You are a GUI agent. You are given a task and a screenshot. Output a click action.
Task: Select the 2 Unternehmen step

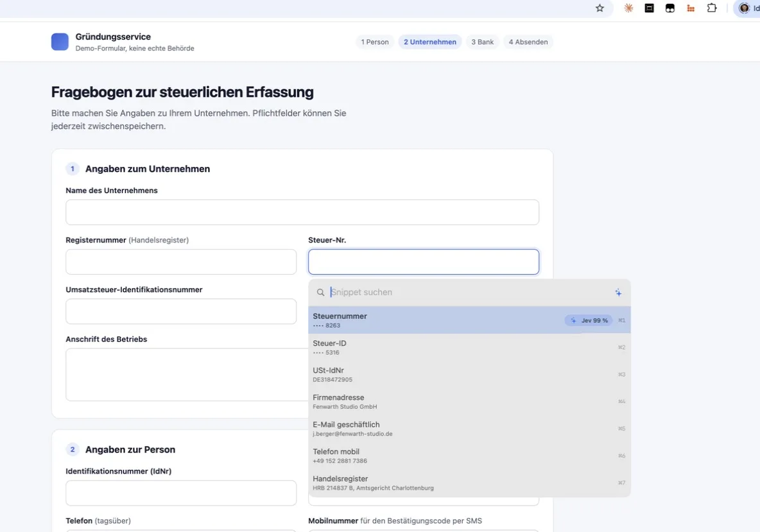tap(430, 42)
